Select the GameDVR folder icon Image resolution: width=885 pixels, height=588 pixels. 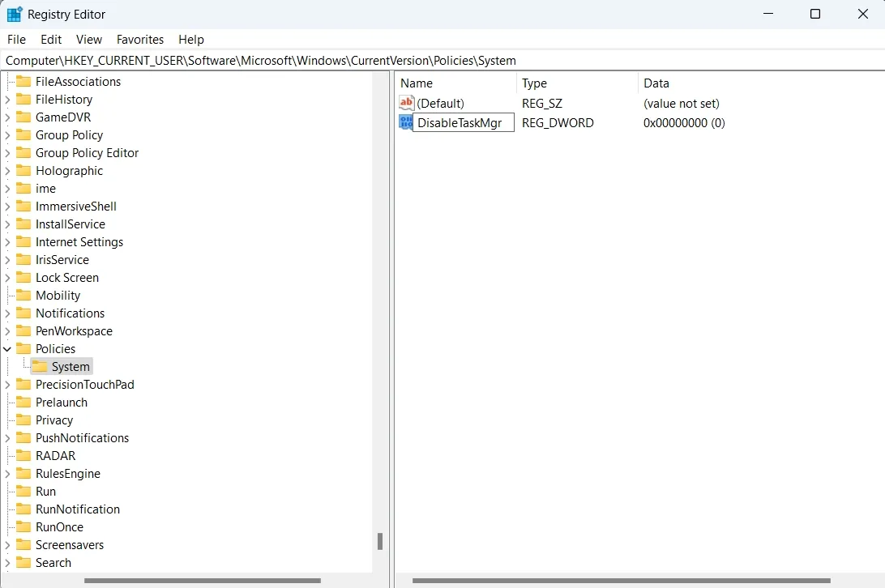24,117
